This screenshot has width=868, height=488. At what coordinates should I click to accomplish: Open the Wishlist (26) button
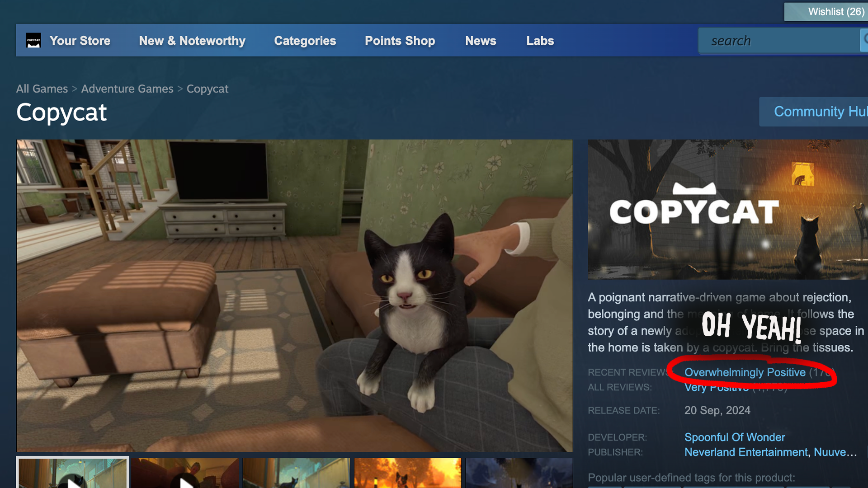point(826,12)
